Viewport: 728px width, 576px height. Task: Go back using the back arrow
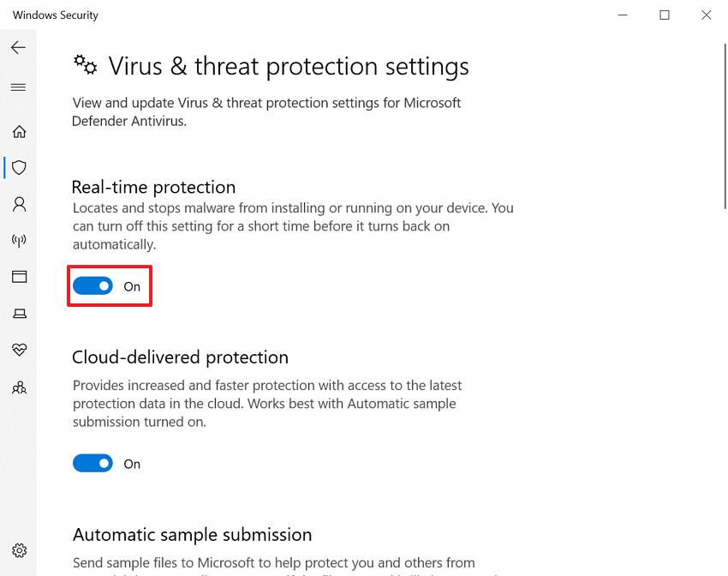(18, 47)
